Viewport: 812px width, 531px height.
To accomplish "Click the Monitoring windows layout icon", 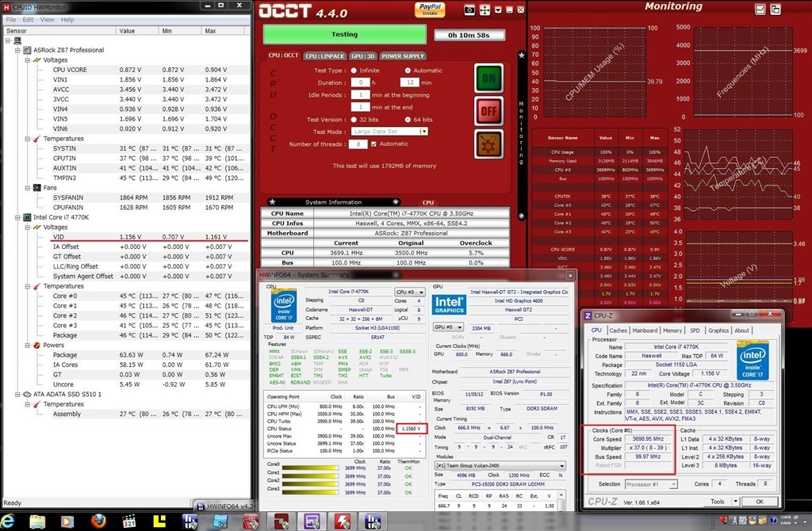I will pyautogui.click(x=776, y=10).
